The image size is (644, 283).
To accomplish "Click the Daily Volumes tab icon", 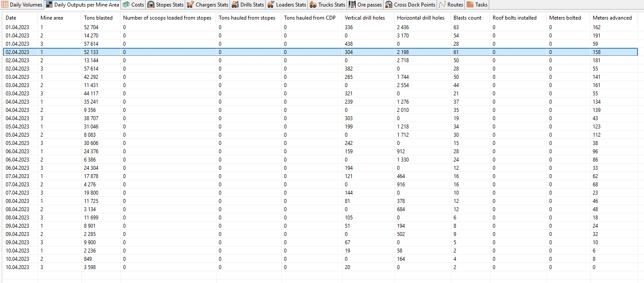I will (5, 5).
